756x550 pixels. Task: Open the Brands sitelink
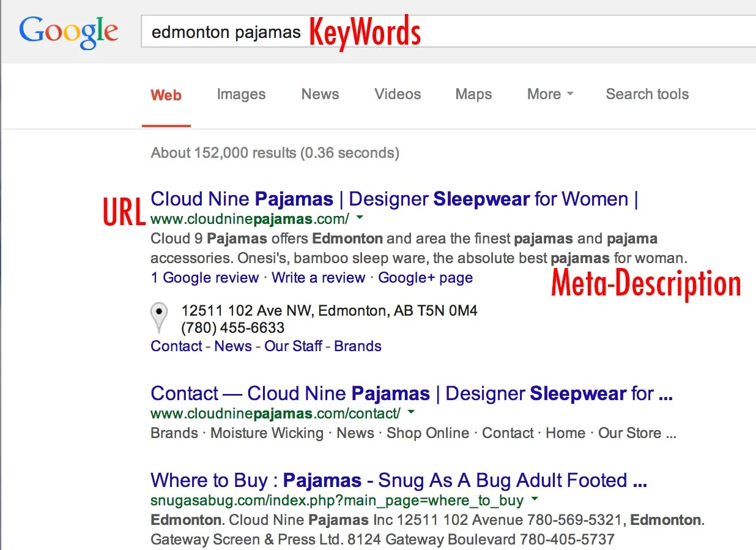coord(358,346)
